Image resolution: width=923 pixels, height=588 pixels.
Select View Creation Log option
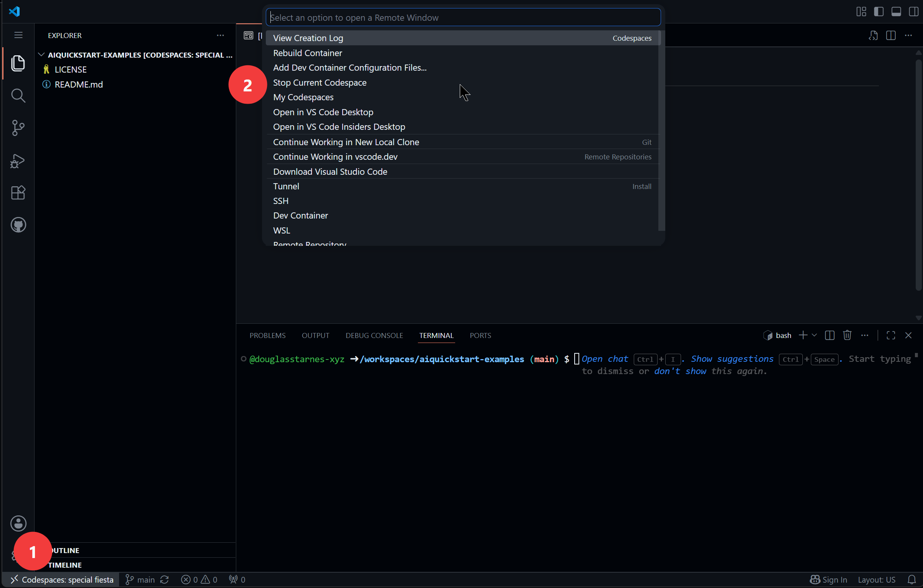462,38
